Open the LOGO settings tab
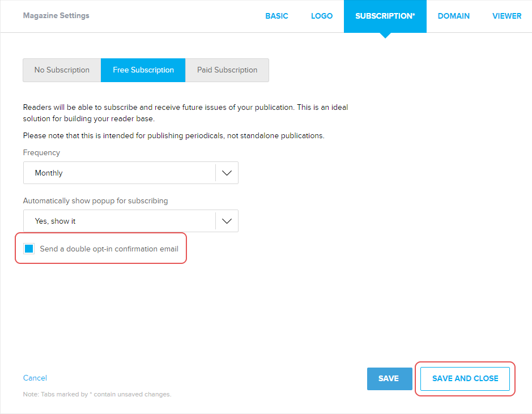The width and height of the screenshot is (532, 414). coord(322,16)
